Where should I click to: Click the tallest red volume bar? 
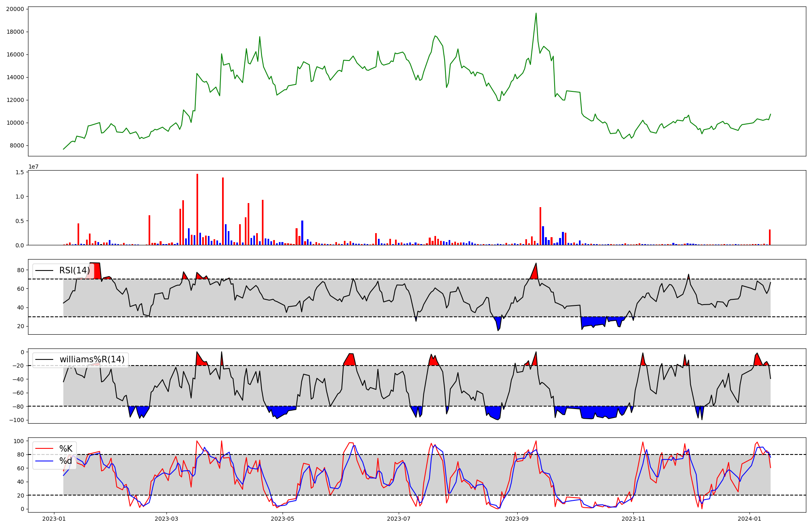tap(197, 209)
